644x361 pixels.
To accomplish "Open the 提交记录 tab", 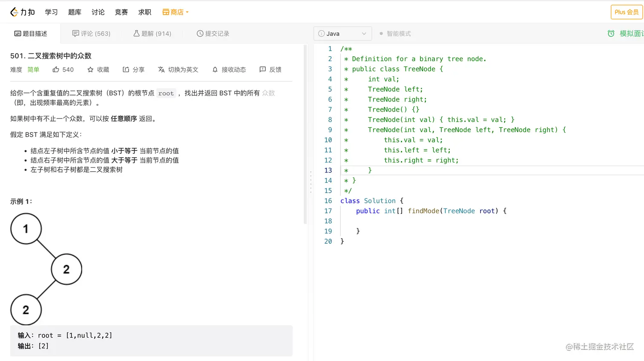I will point(213,34).
